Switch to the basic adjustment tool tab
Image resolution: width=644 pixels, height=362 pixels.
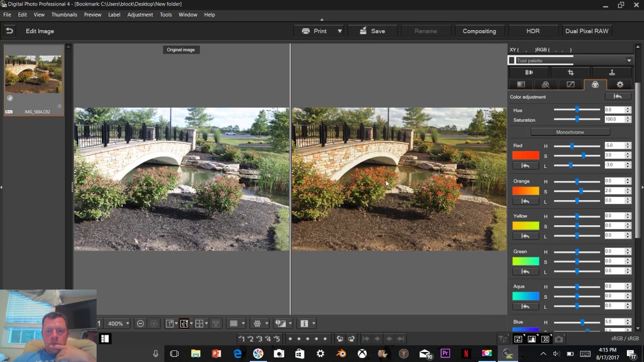pos(521,84)
